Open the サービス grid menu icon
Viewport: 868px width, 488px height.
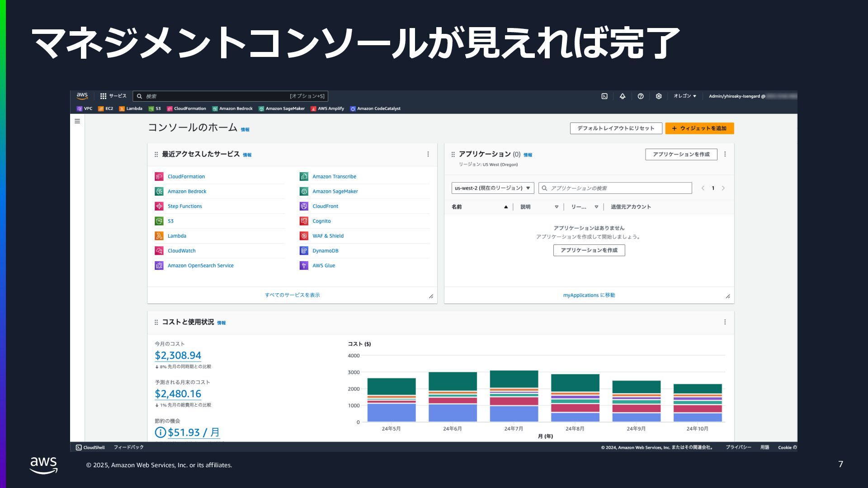pyautogui.click(x=104, y=96)
